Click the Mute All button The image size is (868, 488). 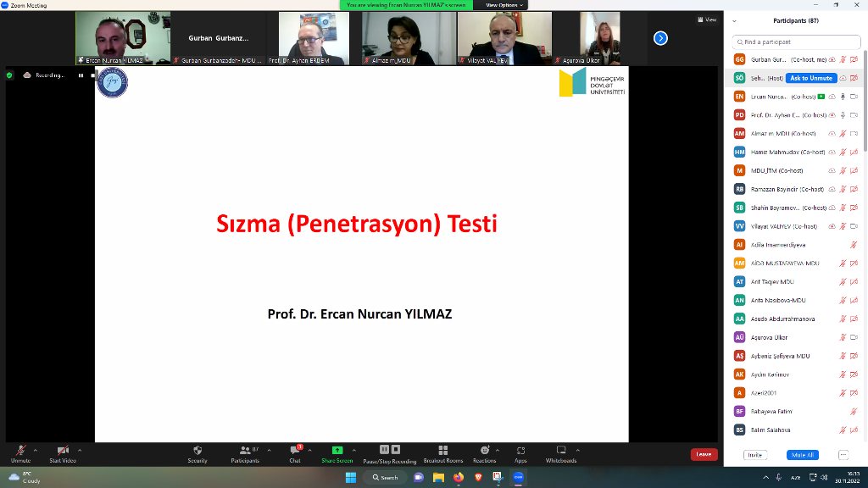[x=802, y=455]
